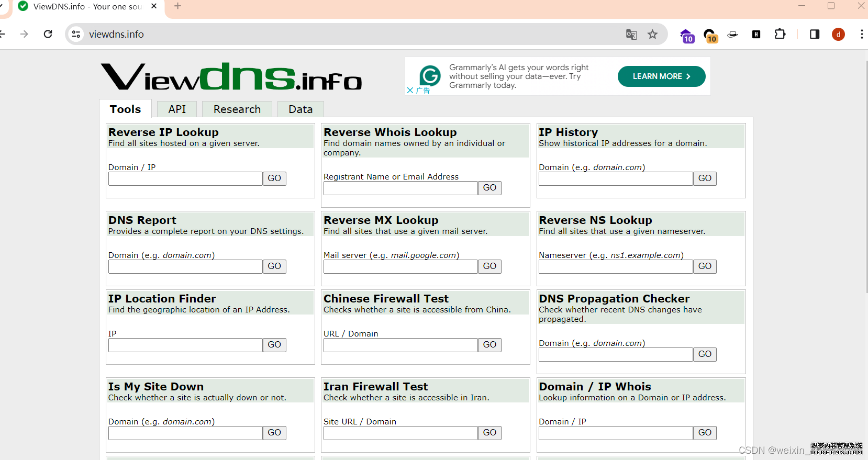868x460 pixels.
Task: Close the Grammarly ad with X icon
Action: click(410, 90)
